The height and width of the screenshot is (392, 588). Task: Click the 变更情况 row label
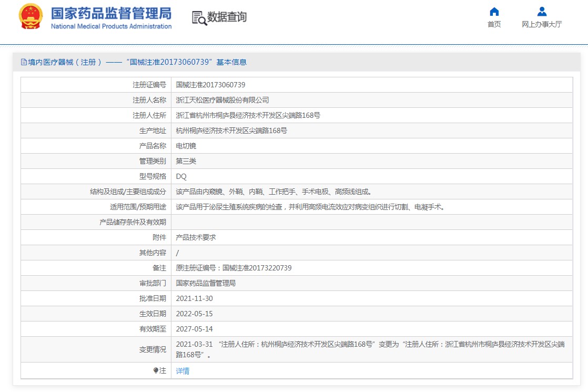point(153,349)
